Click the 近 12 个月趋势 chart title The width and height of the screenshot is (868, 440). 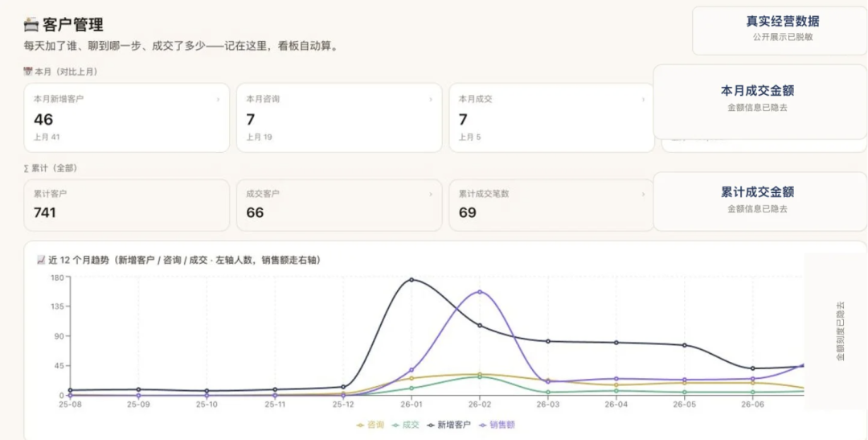183,260
